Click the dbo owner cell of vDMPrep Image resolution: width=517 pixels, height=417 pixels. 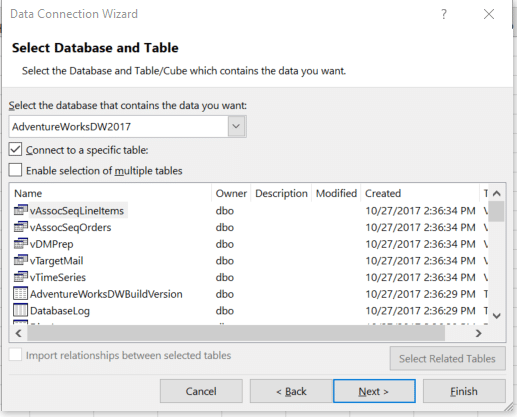pos(224,244)
